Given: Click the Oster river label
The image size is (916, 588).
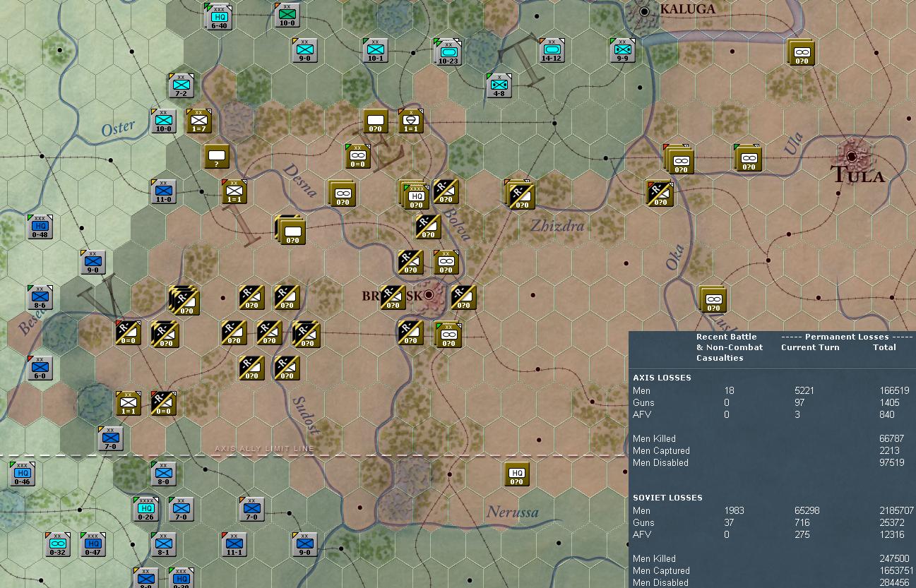Looking at the screenshot, I should 117,128.
